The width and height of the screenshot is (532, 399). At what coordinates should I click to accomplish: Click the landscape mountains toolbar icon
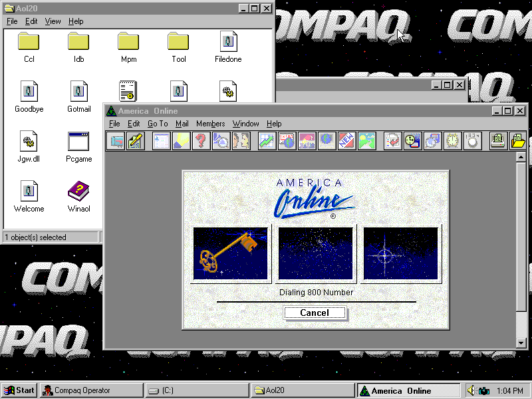(366, 141)
